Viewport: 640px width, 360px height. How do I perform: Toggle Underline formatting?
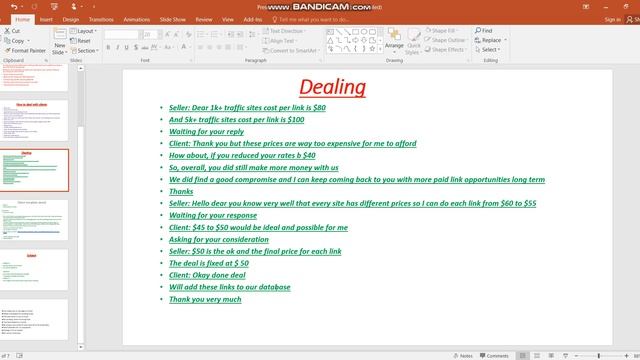[x=127, y=47]
